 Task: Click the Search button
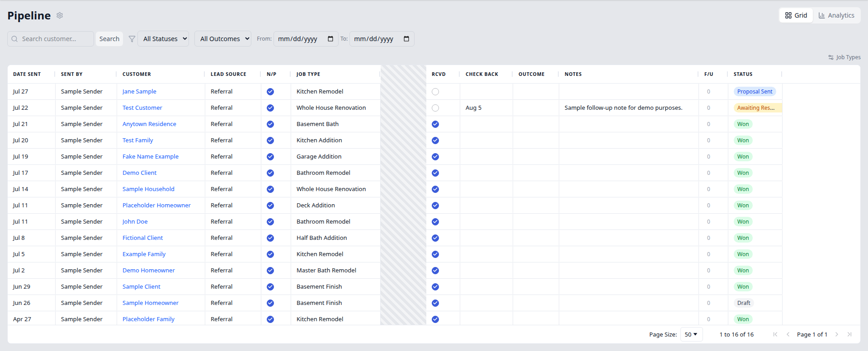tap(109, 39)
